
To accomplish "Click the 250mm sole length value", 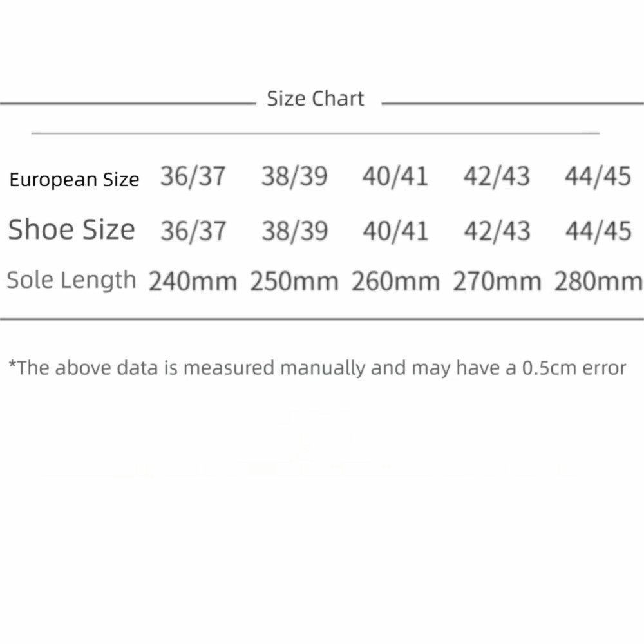I will click(294, 281).
